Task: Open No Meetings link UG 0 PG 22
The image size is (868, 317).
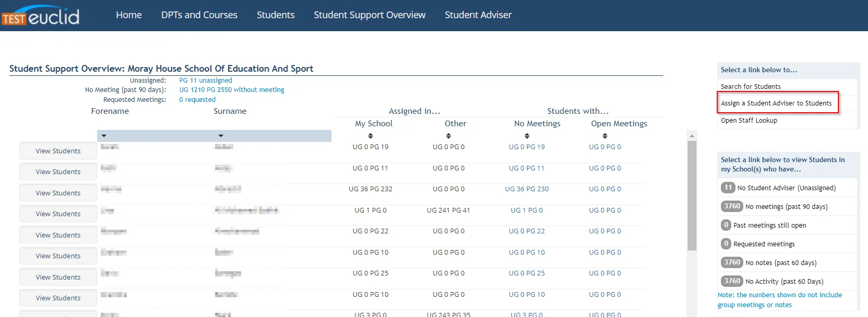Action: 527,231
